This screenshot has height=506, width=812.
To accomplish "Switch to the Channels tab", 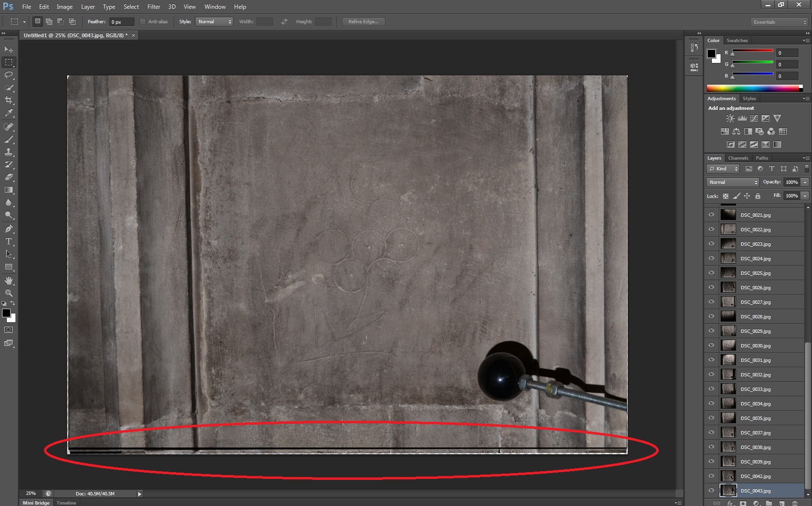I will [738, 158].
